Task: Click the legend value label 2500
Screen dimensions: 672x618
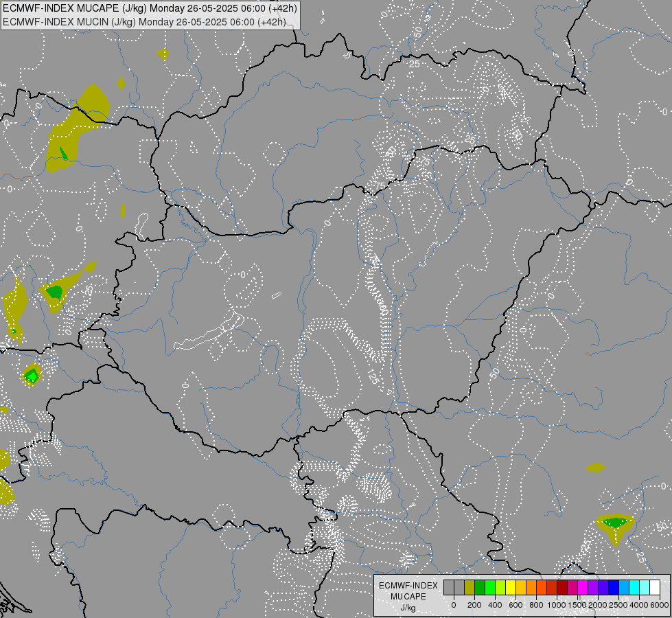Action: pos(618,605)
